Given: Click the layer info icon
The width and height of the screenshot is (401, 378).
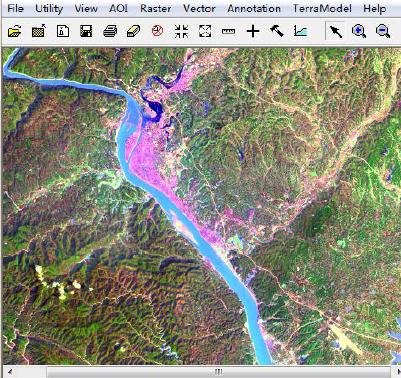Looking at the screenshot, I should point(63,31).
